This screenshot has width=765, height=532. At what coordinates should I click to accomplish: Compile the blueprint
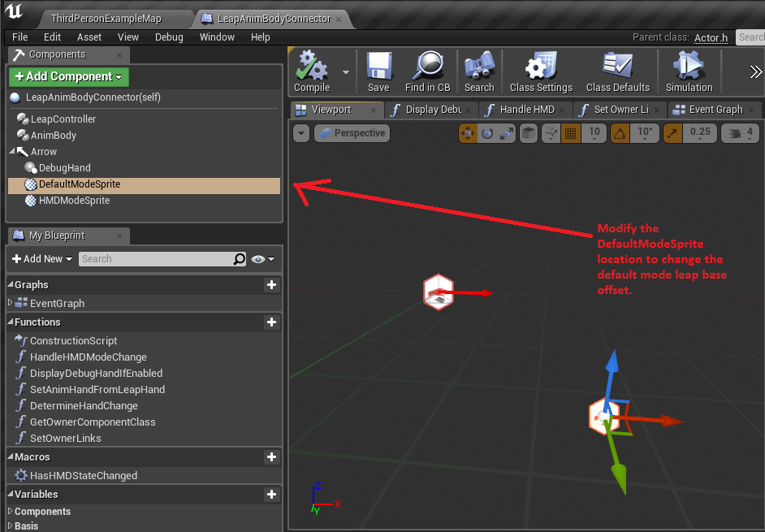click(x=312, y=71)
